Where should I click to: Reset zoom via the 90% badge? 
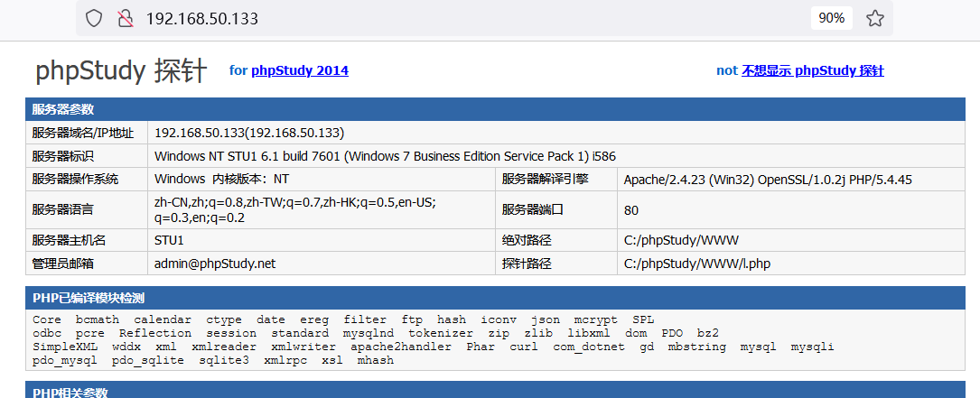[831, 18]
